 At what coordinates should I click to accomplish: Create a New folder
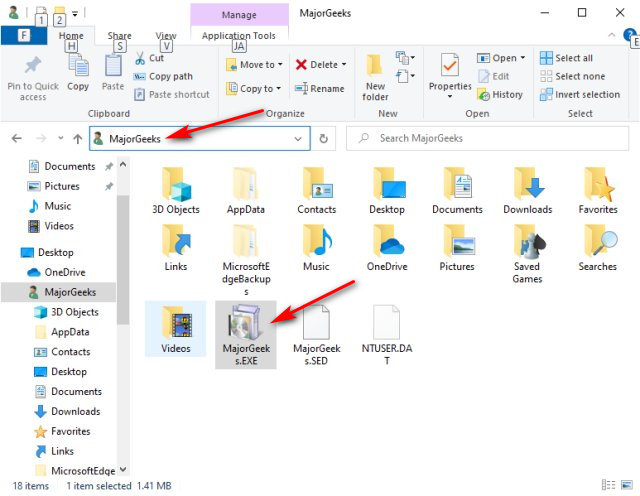pyautogui.click(x=375, y=78)
